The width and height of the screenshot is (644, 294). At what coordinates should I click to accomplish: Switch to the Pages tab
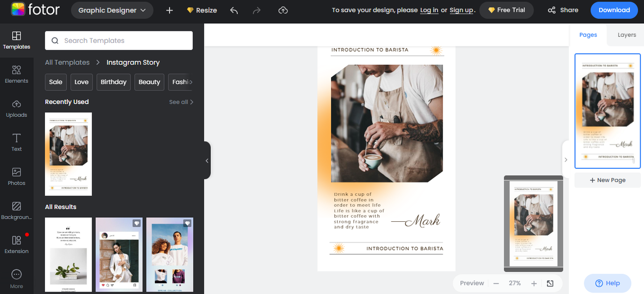[x=588, y=35]
